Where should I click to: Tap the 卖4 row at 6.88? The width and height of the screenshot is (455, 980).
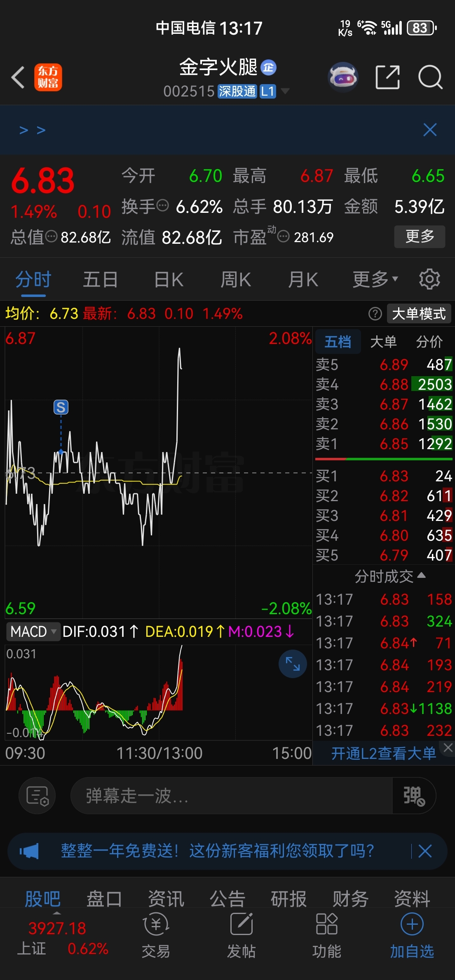click(x=384, y=384)
